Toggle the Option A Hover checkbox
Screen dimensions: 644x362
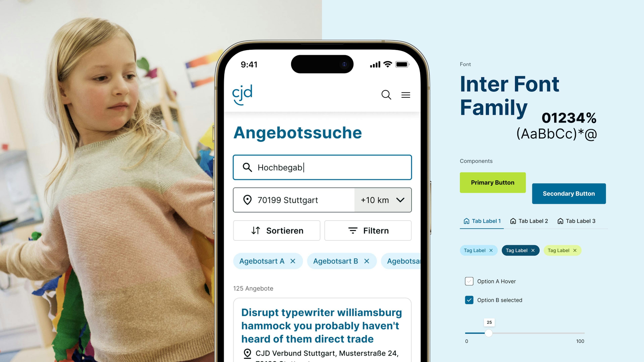pos(469,281)
